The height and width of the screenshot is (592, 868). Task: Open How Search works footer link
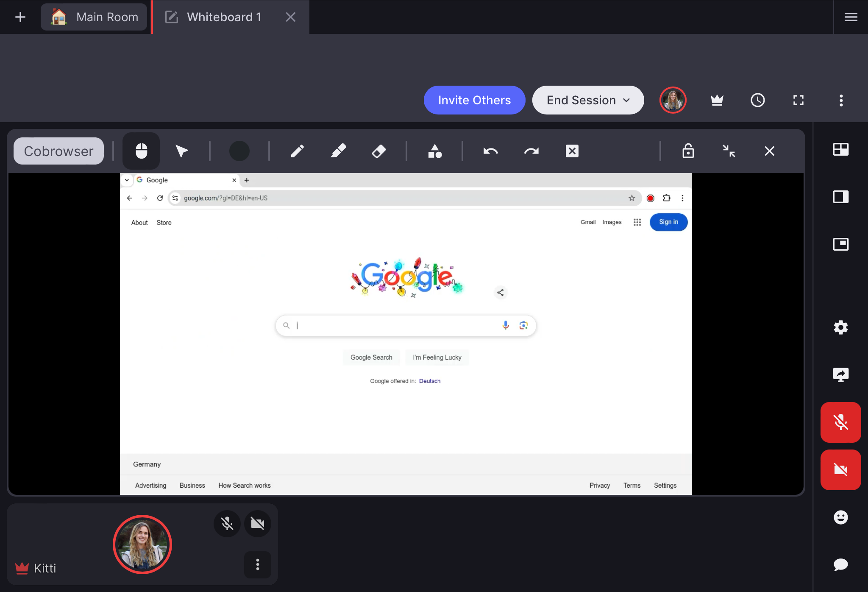[x=245, y=486]
